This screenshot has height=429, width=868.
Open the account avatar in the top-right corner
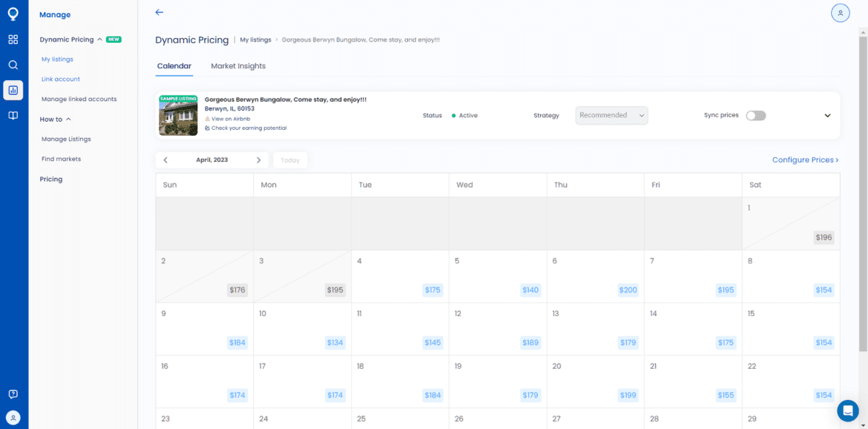point(840,13)
